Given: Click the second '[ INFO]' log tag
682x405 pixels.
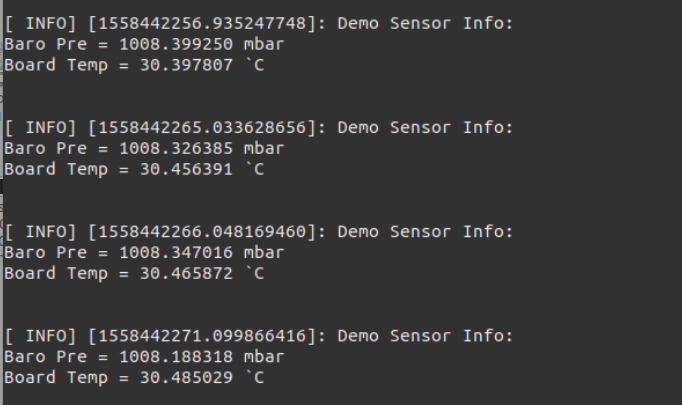Looking at the screenshot, I should 41,127.
